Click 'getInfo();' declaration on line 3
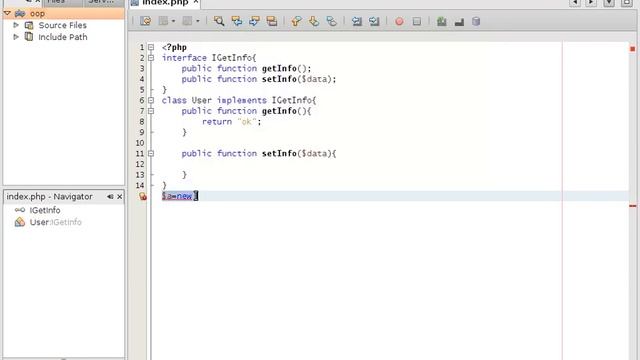This screenshot has height=360, width=640. coord(287,69)
